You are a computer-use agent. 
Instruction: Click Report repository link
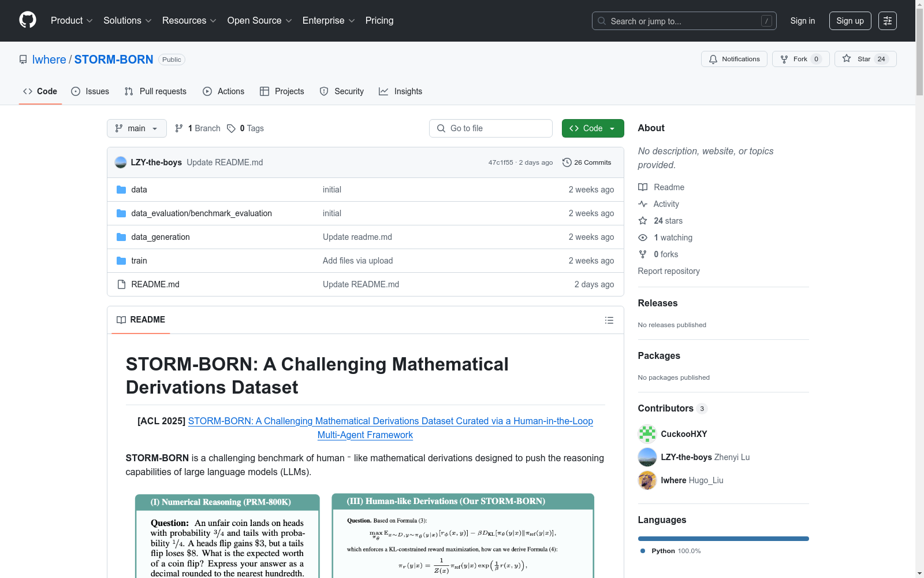click(x=669, y=271)
